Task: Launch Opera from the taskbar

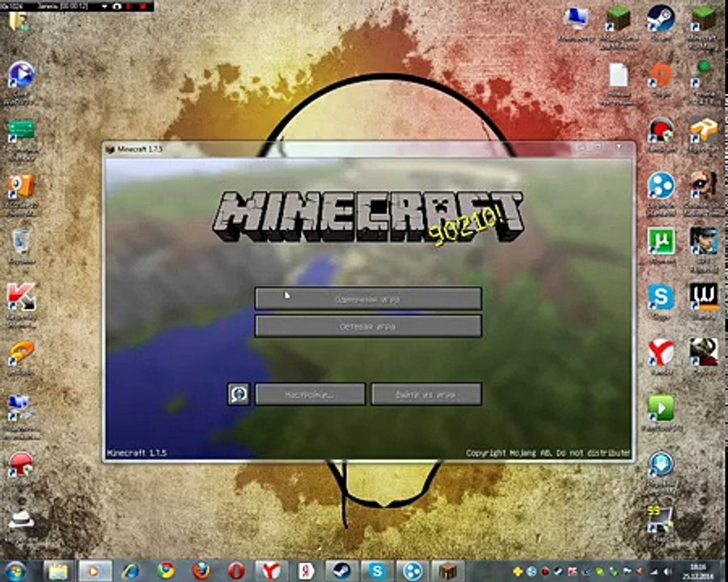Action: 236,571
